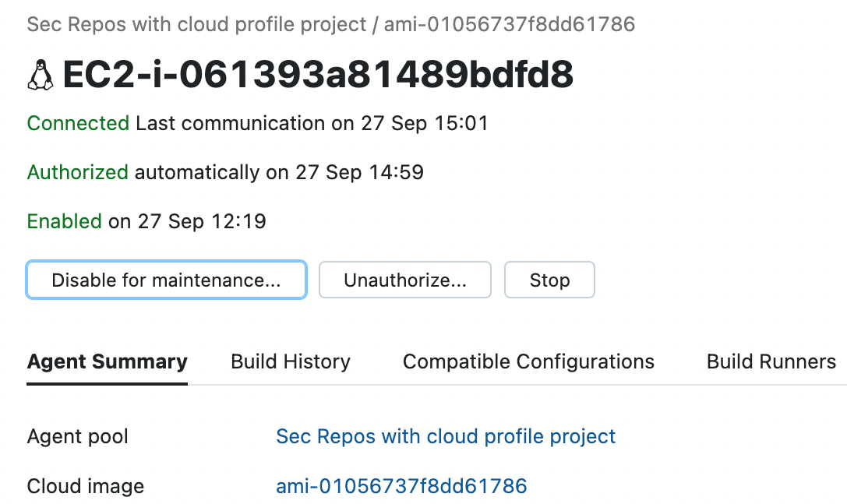This screenshot has height=504, width=847.
Task: Click the green Authorized status label
Action: pyautogui.click(x=77, y=172)
